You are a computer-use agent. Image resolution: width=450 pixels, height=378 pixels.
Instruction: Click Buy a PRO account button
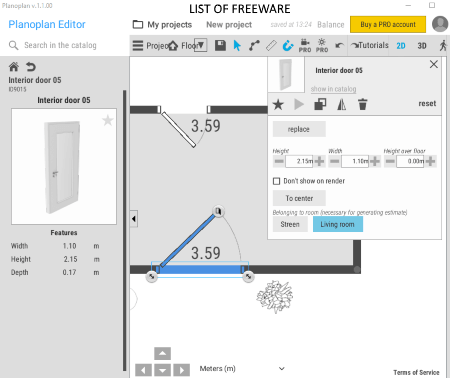tap(388, 24)
